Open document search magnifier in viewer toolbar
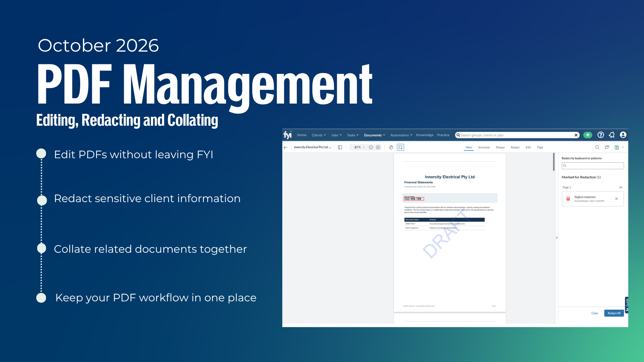644x362 pixels. tap(597, 147)
